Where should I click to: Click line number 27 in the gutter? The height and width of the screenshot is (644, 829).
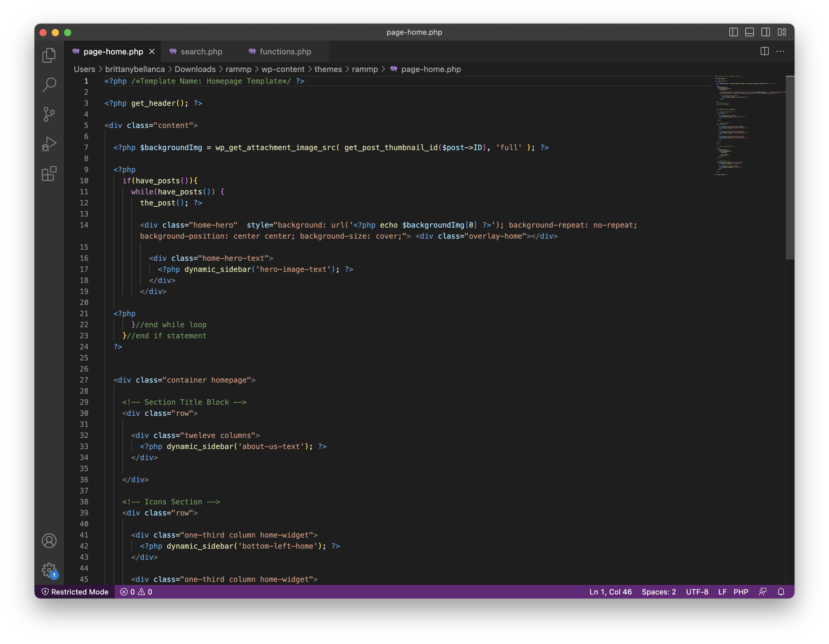pos(84,380)
